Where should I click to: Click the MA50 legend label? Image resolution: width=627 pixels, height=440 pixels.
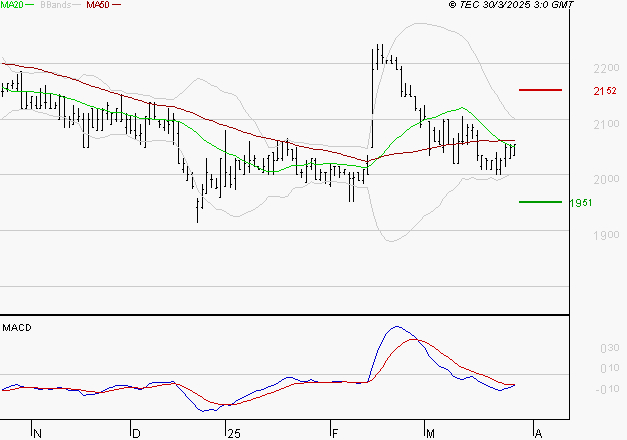point(98,5)
